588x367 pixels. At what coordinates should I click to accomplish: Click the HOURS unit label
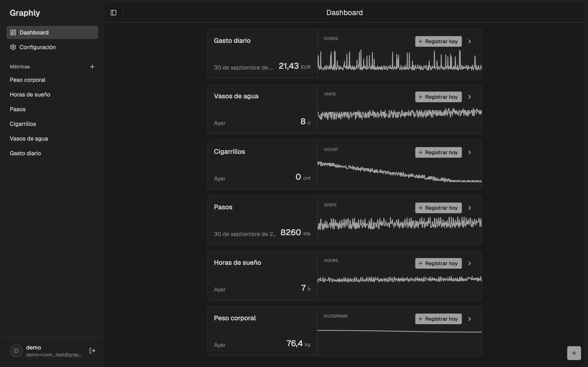click(x=331, y=261)
